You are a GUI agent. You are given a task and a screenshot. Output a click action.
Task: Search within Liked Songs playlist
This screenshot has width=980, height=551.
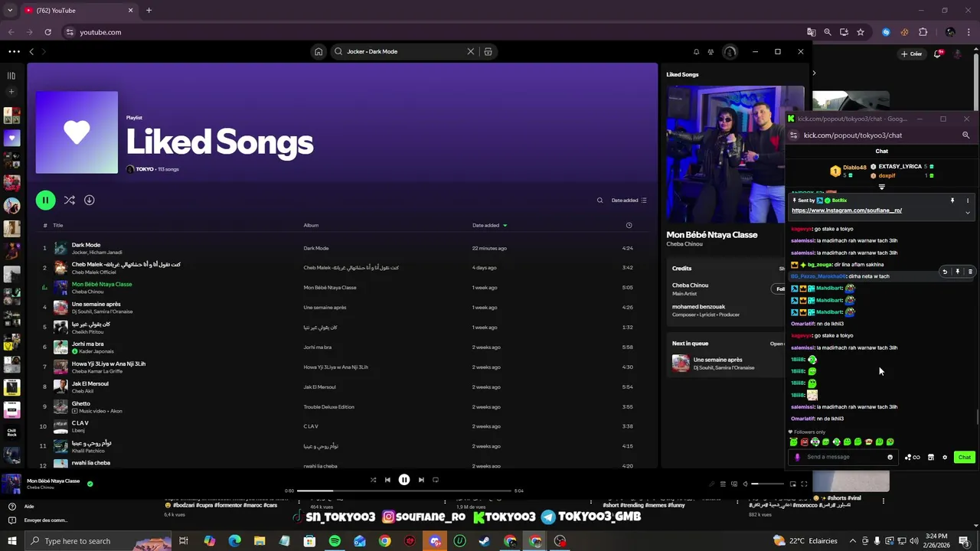[599, 200]
